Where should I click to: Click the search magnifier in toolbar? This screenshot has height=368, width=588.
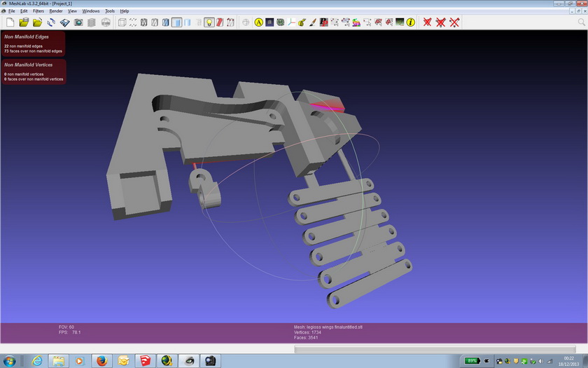[582, 22]
